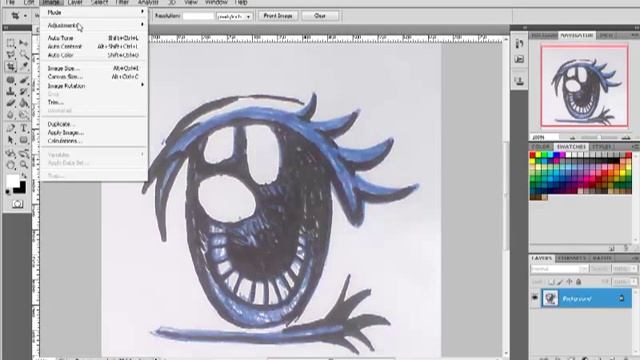Select the Dodge tool
This screenshot has height=360, width=640.
click(24, 115)
